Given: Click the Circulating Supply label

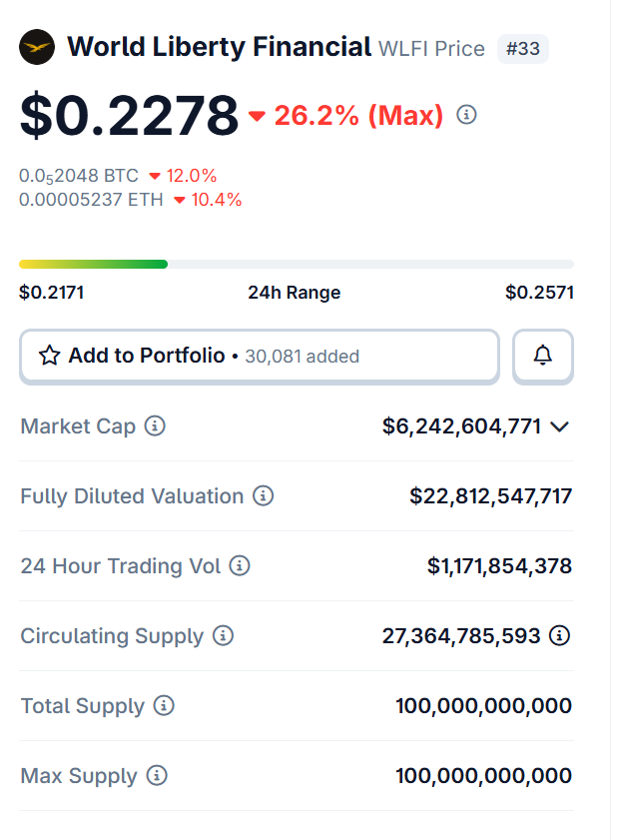Looking at the screenshot, I should pyautogui.click(x=112, y=636).
